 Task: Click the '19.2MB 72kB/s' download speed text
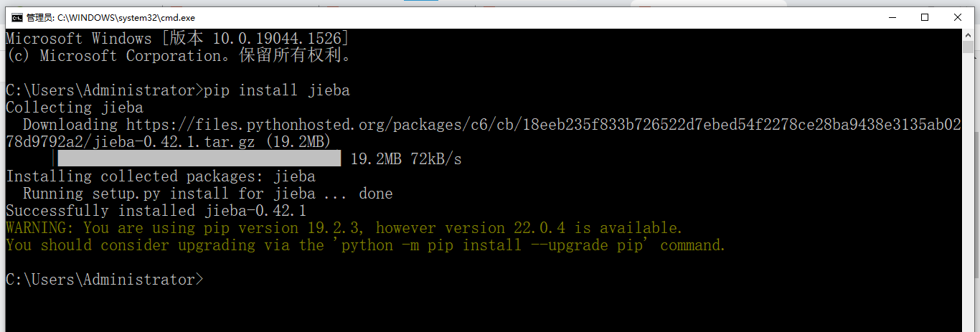(406, 159)
